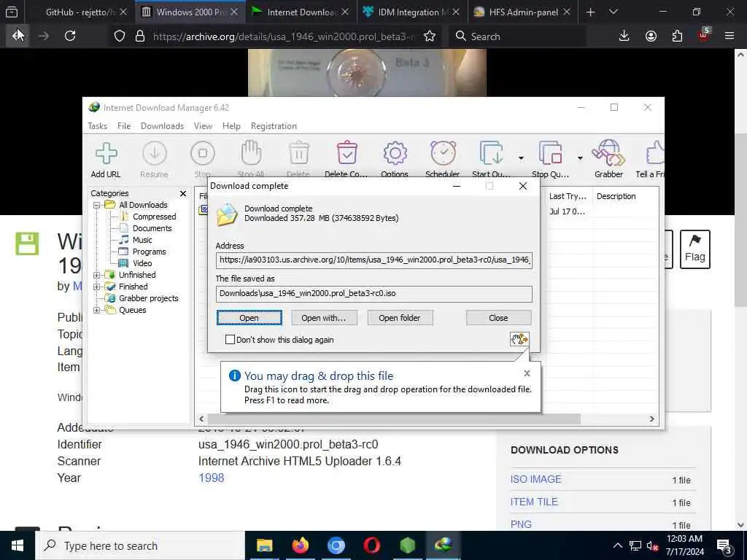
Task: Open the Tasks menu in IDM
Action: coord(98,126)
